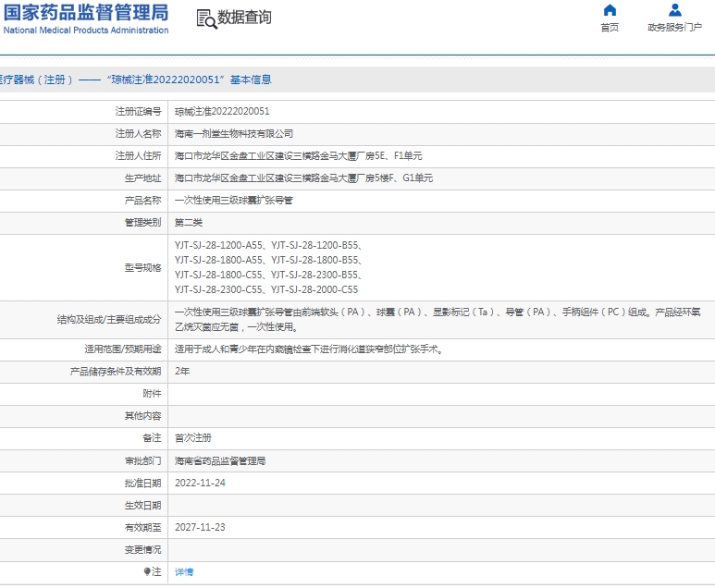Select 海南一剂堂生物科技有限公司 registrant name
The image size is (715, 588).
(x=234, y=133)
